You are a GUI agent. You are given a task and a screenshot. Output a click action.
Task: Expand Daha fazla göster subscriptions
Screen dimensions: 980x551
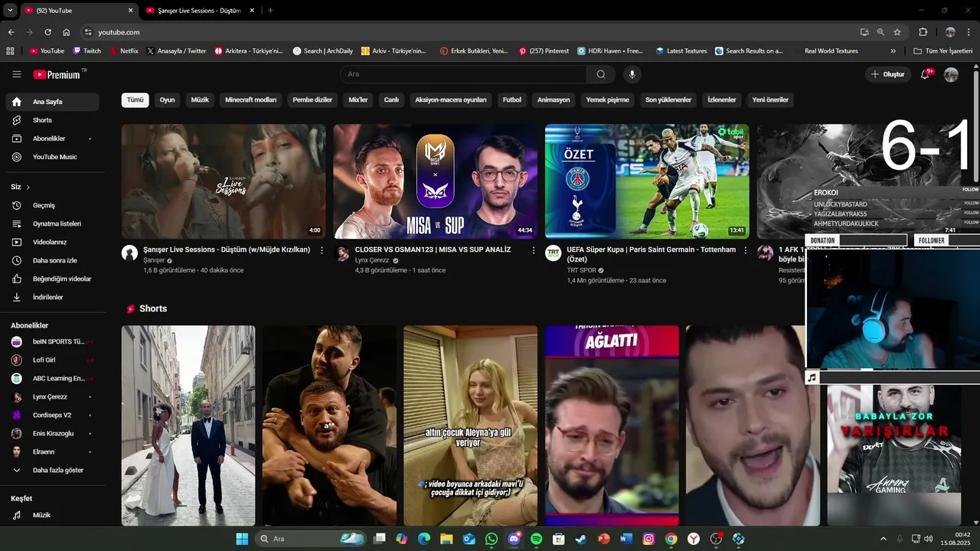tap(52, 470)
